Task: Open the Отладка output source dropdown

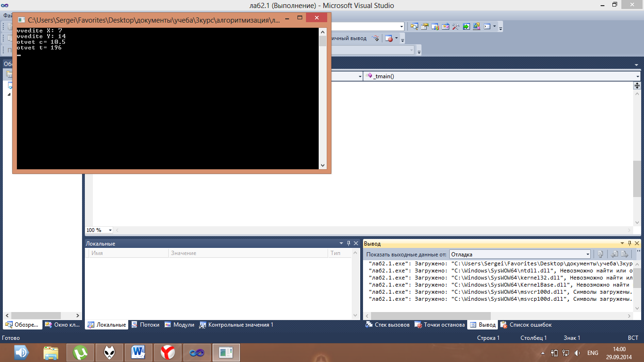Action: pos(587,255)
